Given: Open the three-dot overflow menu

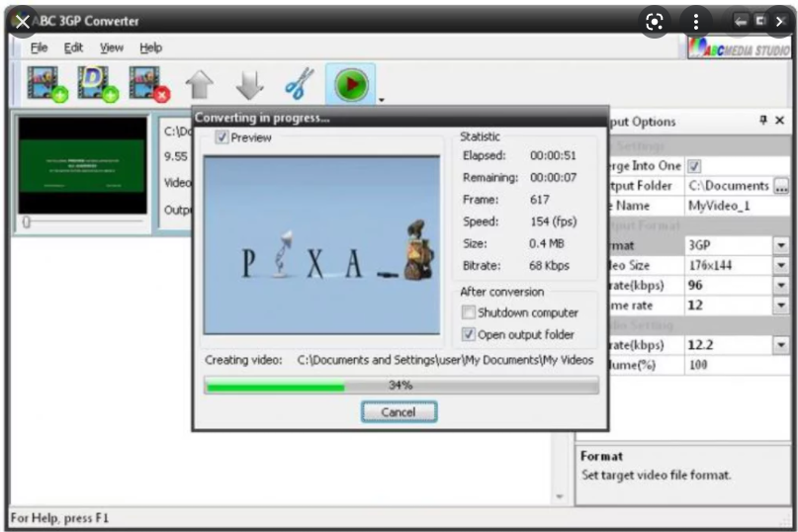Looking at the screenshot, I should [x=696, y=22].
